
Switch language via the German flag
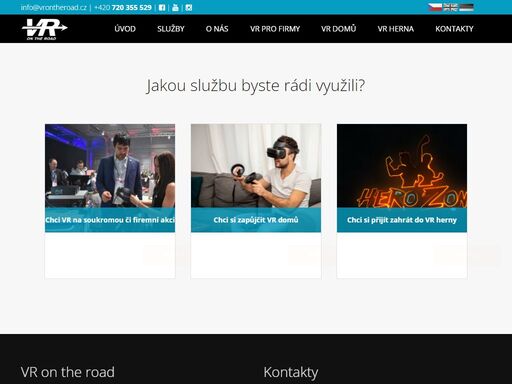(x=466, y=7)
